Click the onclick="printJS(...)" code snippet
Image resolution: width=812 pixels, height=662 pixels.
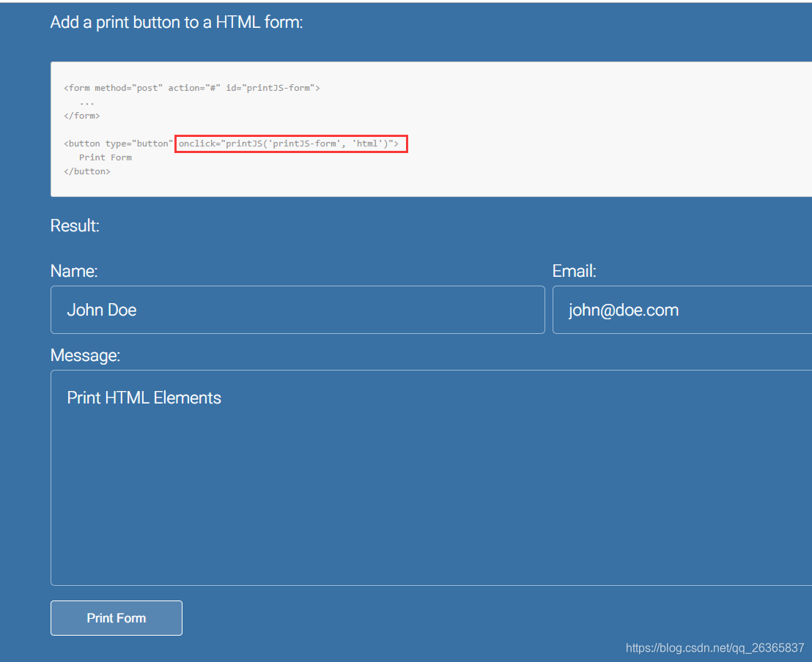tap(289, 144)
